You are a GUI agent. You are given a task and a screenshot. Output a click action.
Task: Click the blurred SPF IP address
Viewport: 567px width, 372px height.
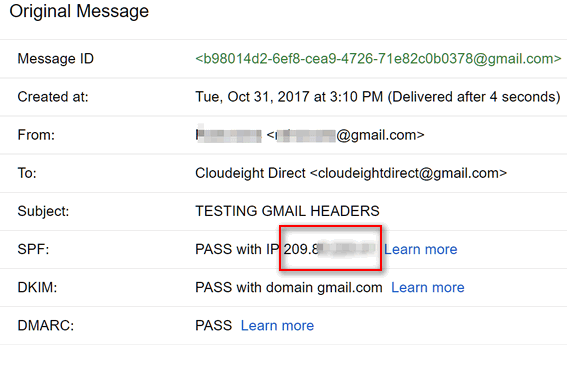pos(329,249)
